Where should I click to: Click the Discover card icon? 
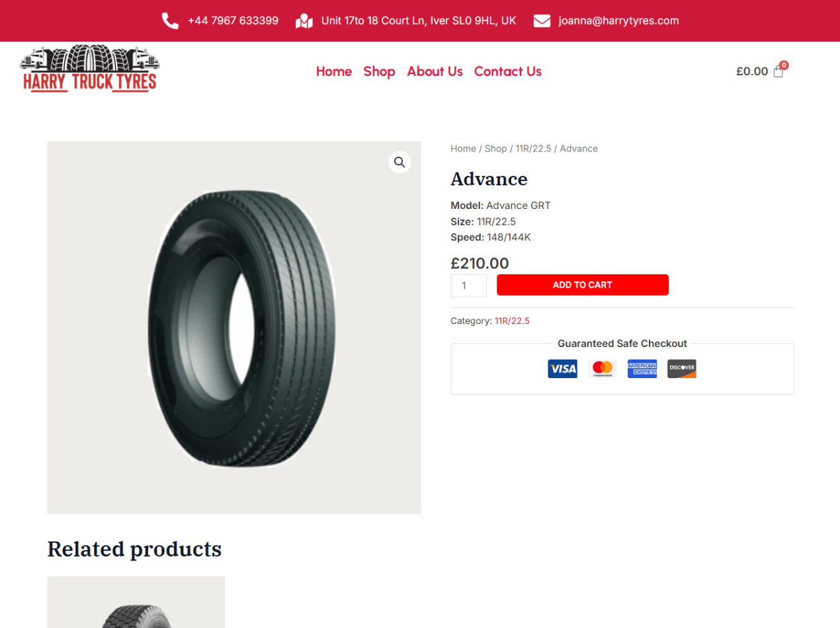(682, 369)
